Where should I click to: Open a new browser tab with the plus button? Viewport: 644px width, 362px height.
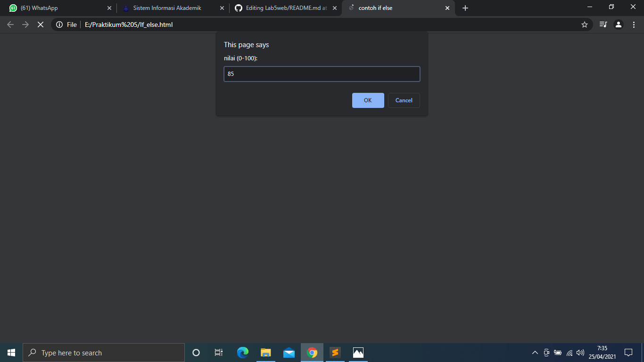coord(465,8)
